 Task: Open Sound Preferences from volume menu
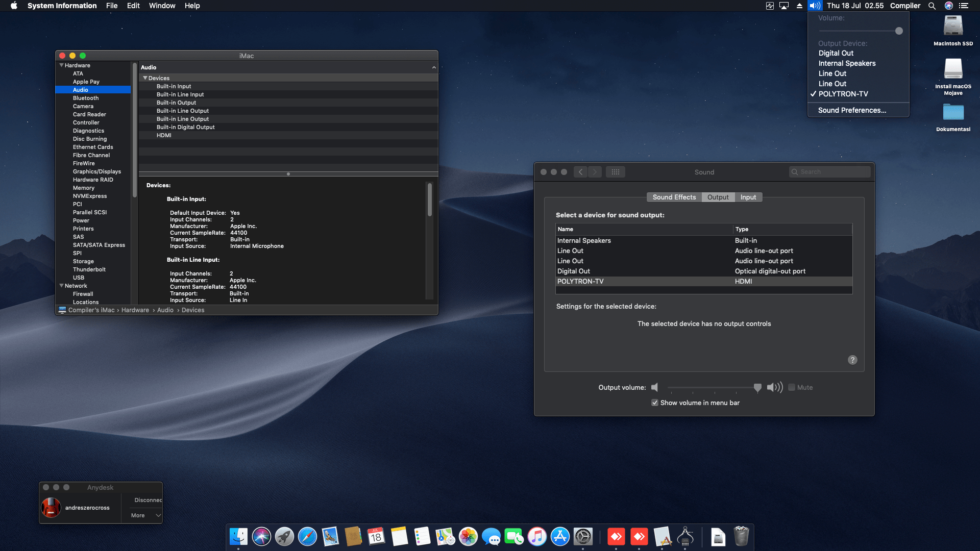852,110
